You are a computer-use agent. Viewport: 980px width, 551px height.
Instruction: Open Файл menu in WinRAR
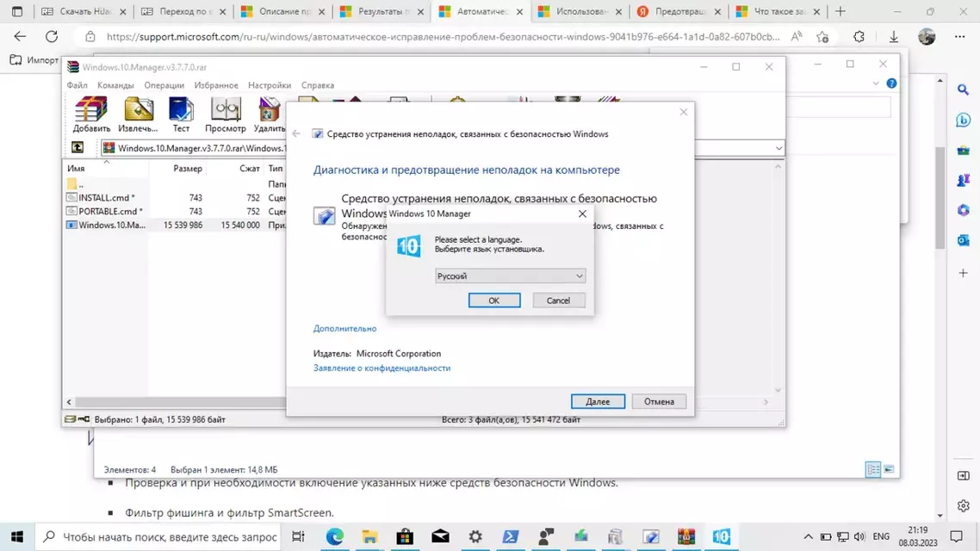77,85
